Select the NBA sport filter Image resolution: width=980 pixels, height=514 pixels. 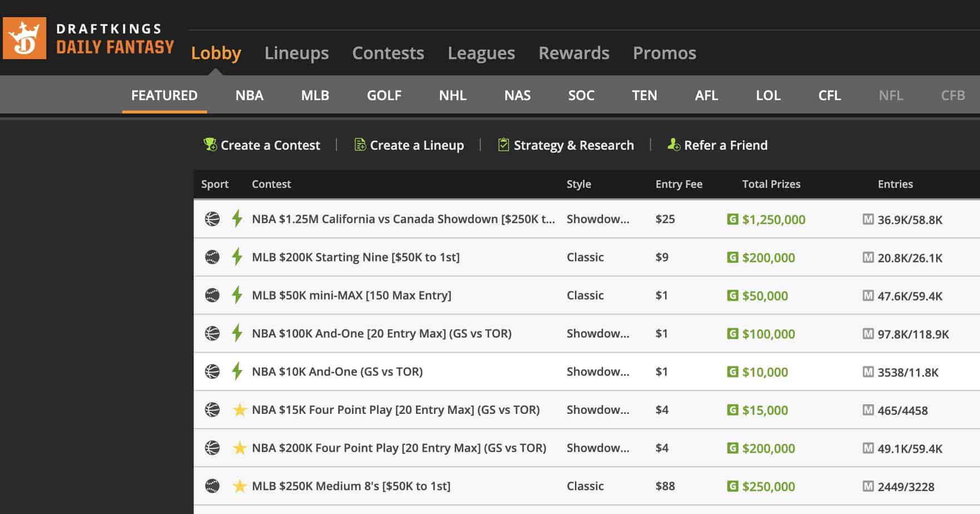[249, 95]
